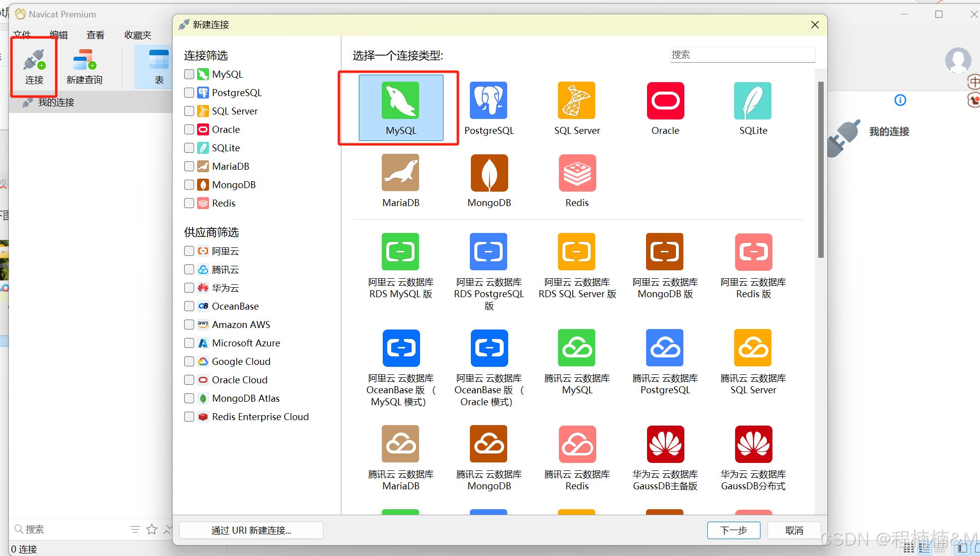The width and height of the screenshot is (980, 556).
Task: Pick 腾讯云 云数据库 Redis
Action: coord(577,458)
